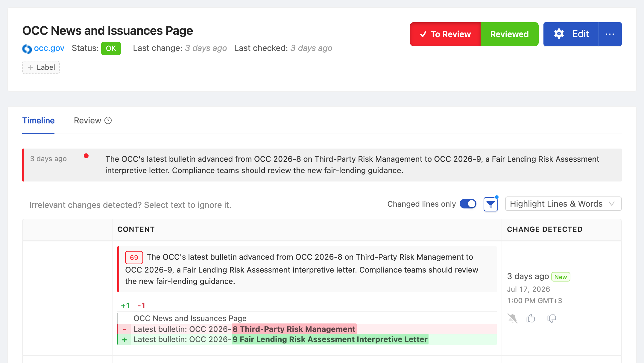Click the thumbs down icon

[552, 318]
